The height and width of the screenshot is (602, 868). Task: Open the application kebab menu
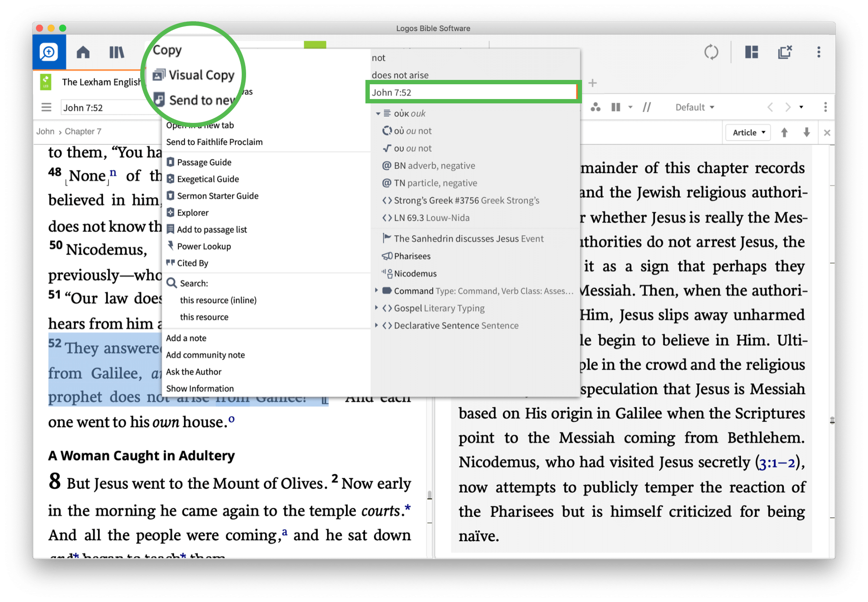point(819,53)
